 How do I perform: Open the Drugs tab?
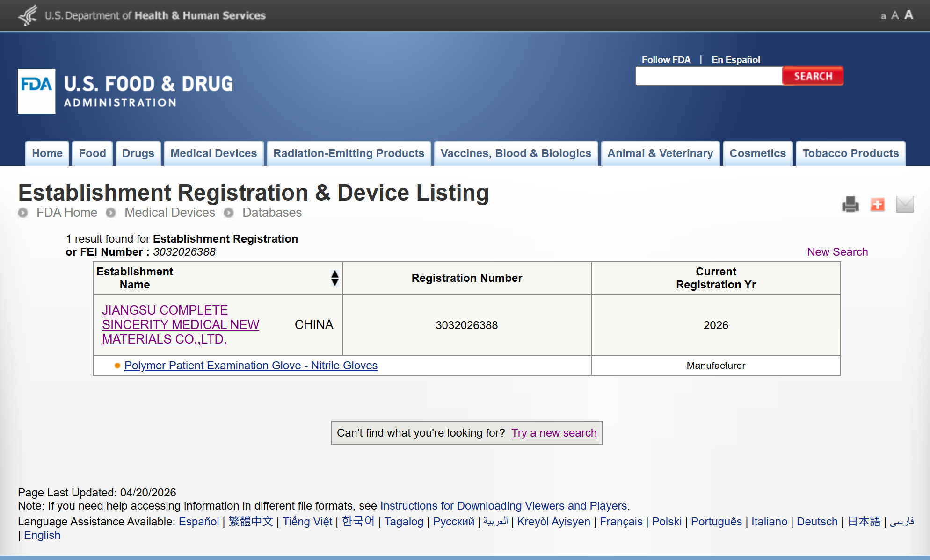click(x=138, y=153)
